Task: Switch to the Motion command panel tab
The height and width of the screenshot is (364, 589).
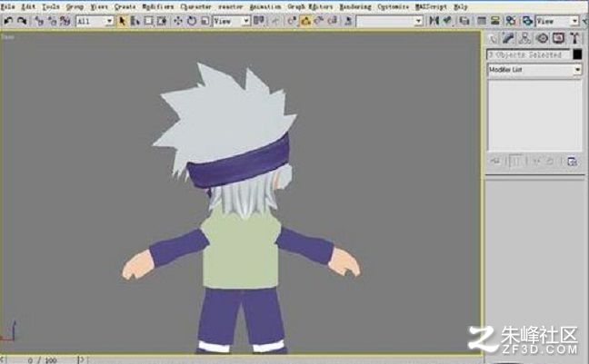Action: (x=542, y=38)
